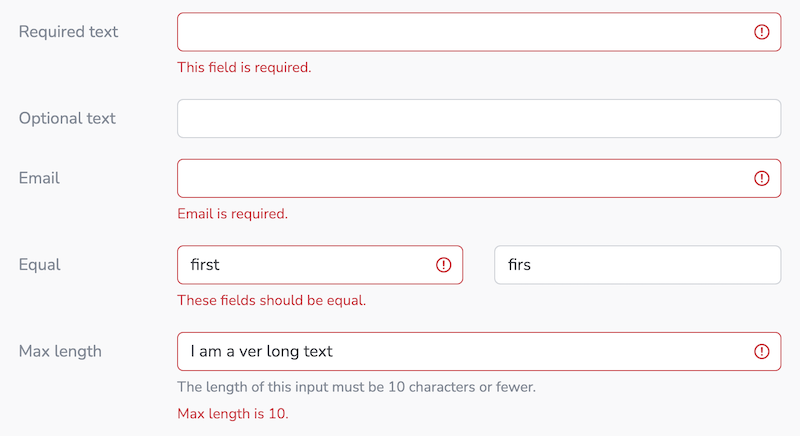
Task: Click the 'These fields should be equal.' message
Action: click(272, 300)
